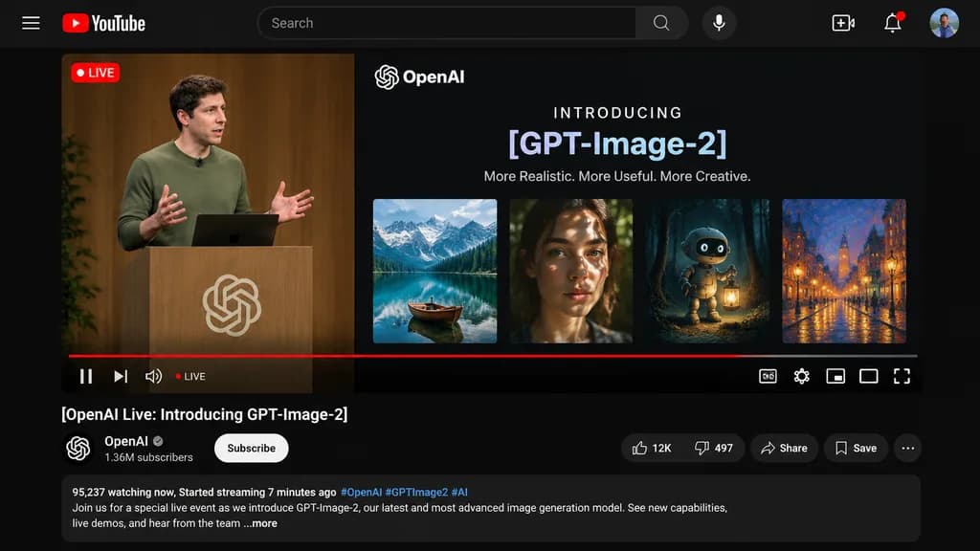Click the search magnifier button
This screenshot has width=980, height=551.
coord(661,23)
